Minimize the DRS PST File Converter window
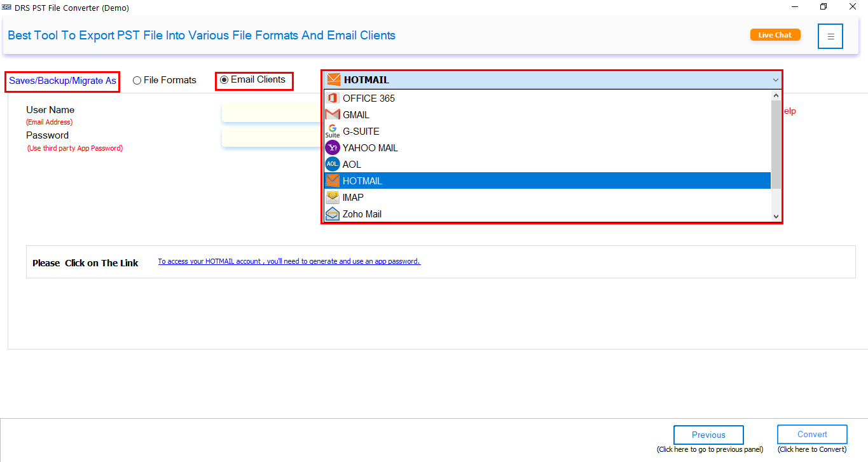The height and width of the screenshot is (462, 868). tap(795, 7)
